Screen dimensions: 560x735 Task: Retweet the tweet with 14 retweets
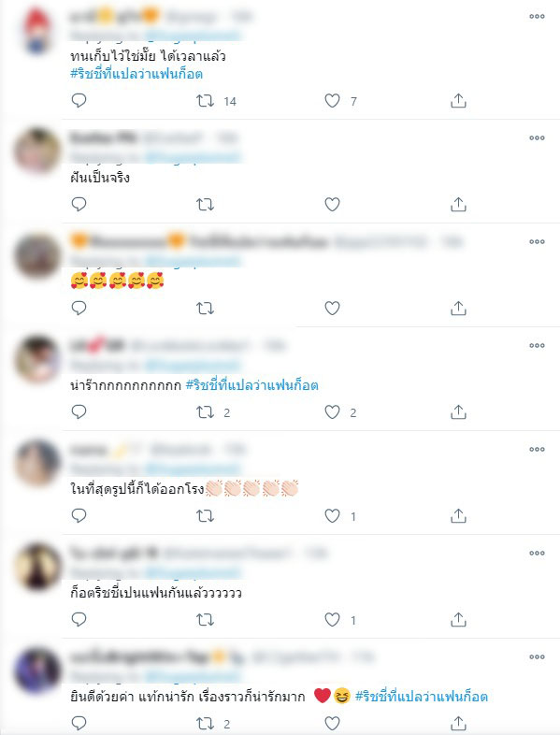point(206,101)
